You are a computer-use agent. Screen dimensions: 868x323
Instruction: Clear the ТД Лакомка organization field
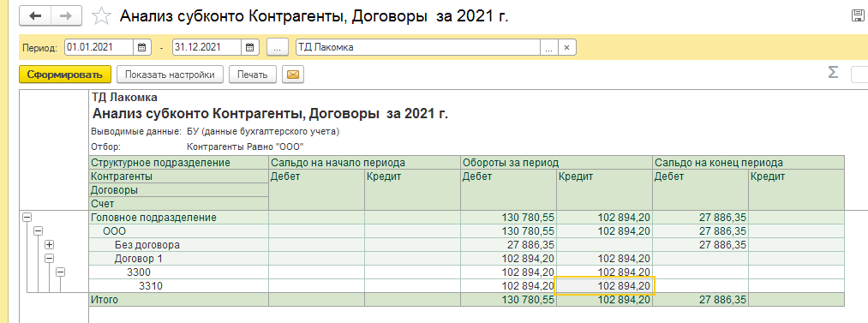coord(567,48)
